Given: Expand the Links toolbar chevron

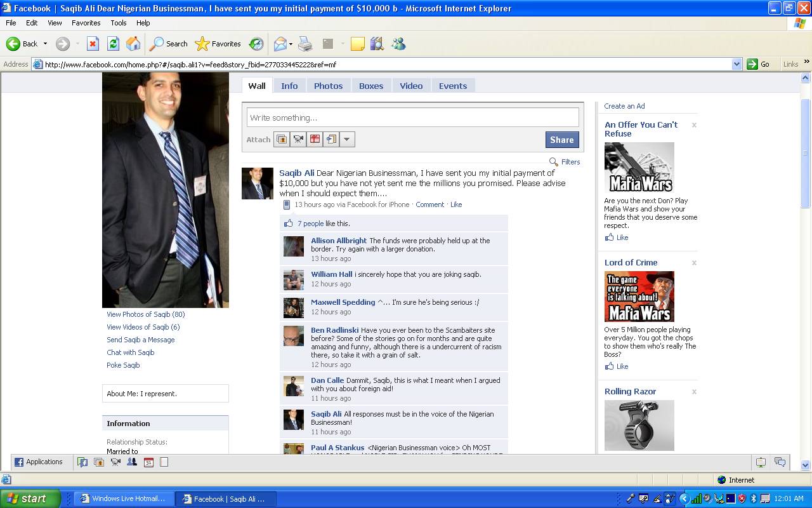Looking at the screenshot, I should pyautogui.click(x=806, y=62).
